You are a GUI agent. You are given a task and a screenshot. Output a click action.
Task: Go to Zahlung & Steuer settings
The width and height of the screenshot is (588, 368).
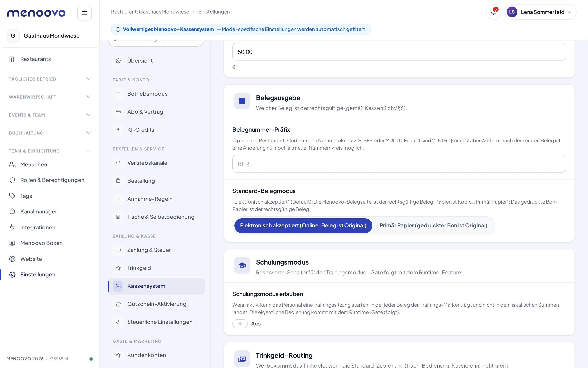click(156, 250)
